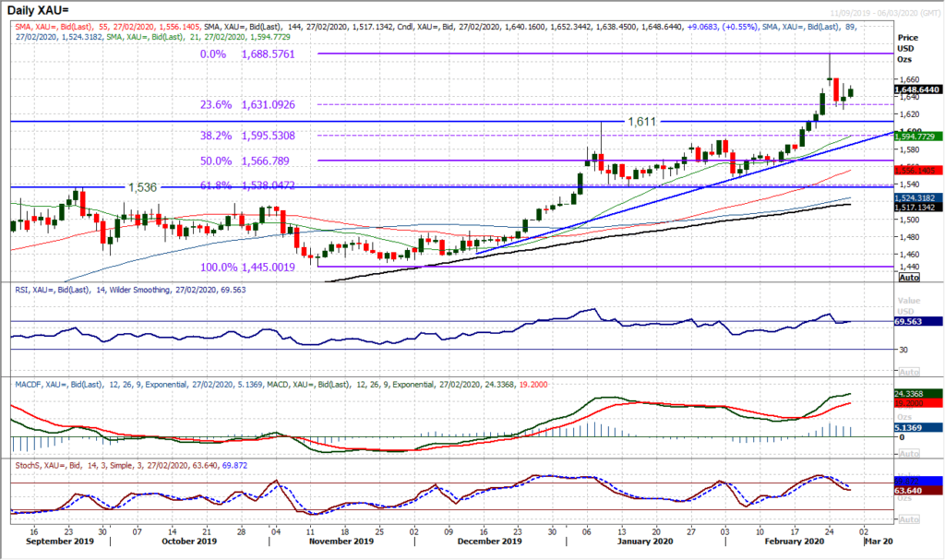Click the 5.1369 MACD signal value tag
The height and width of the screenshot is (560, 945).
[909, 427]
